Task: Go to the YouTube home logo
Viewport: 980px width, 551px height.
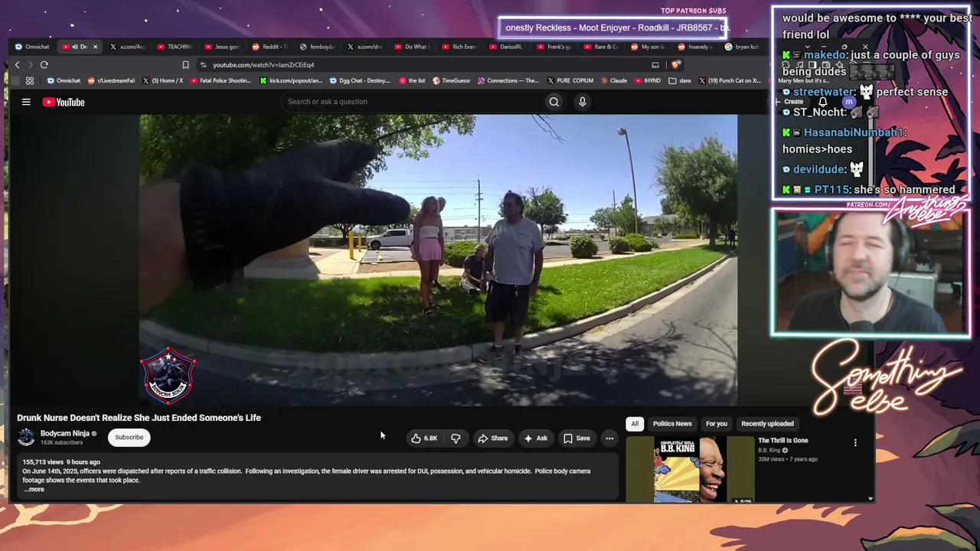Action: pyautogui.click(x=64, y=102)
